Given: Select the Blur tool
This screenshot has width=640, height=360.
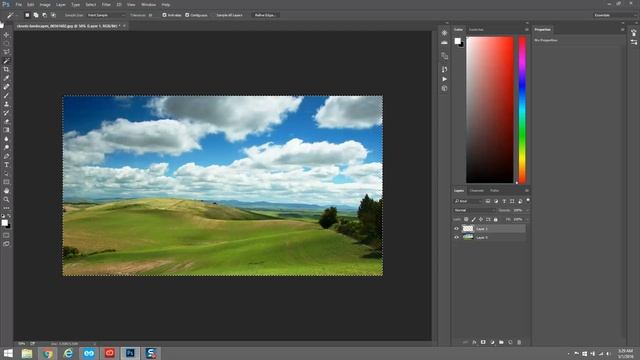Looking at the screenshot, I should [6, 139].
